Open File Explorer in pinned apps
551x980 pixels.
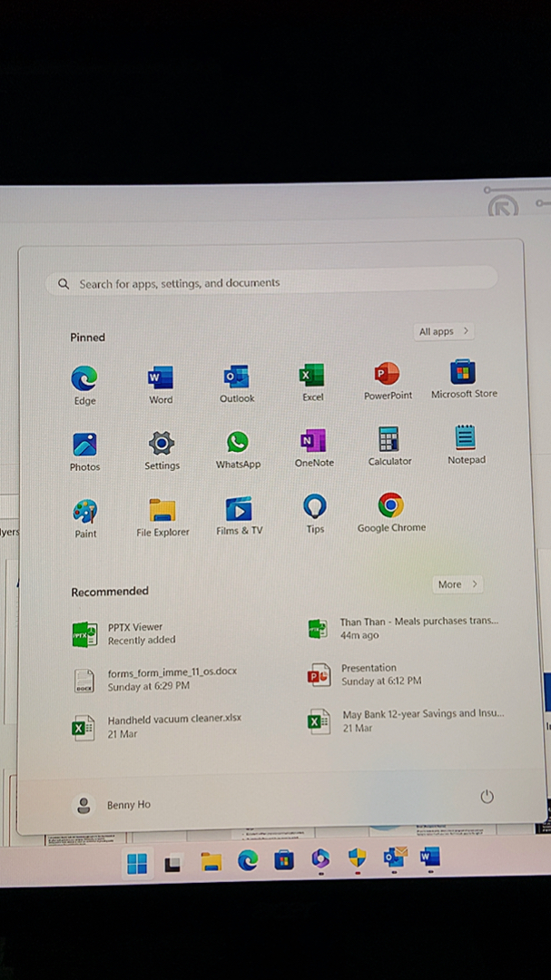162,517
